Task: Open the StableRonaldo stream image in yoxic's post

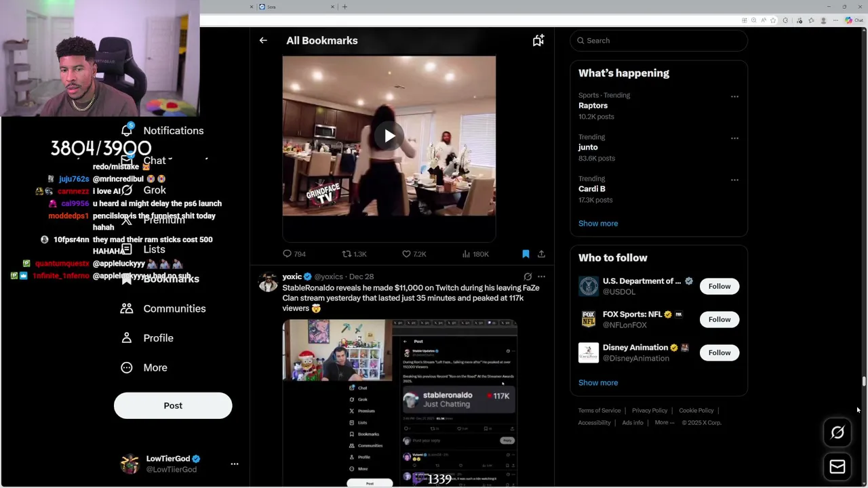Action: tap(399, 403)
